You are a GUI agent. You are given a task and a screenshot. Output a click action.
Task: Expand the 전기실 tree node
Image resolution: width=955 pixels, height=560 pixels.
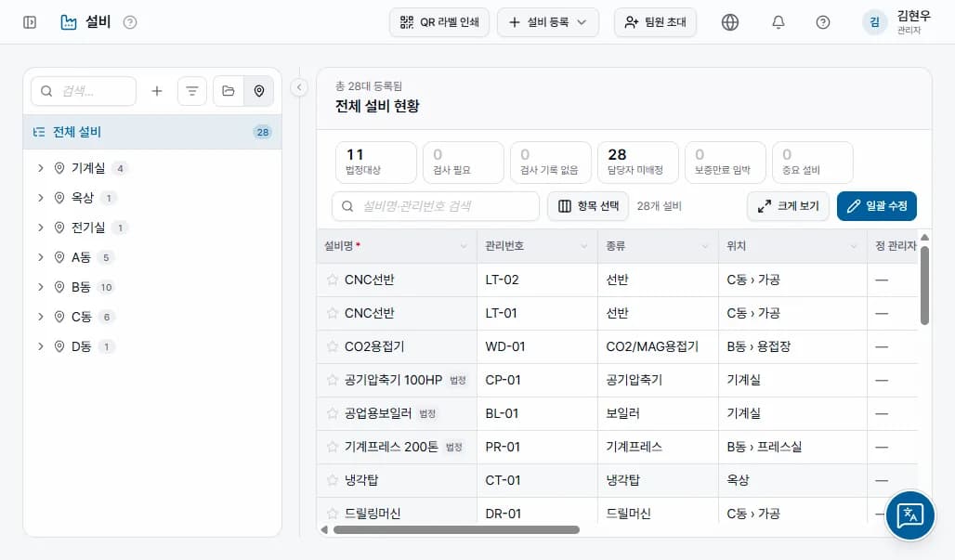tap(40, 228)
